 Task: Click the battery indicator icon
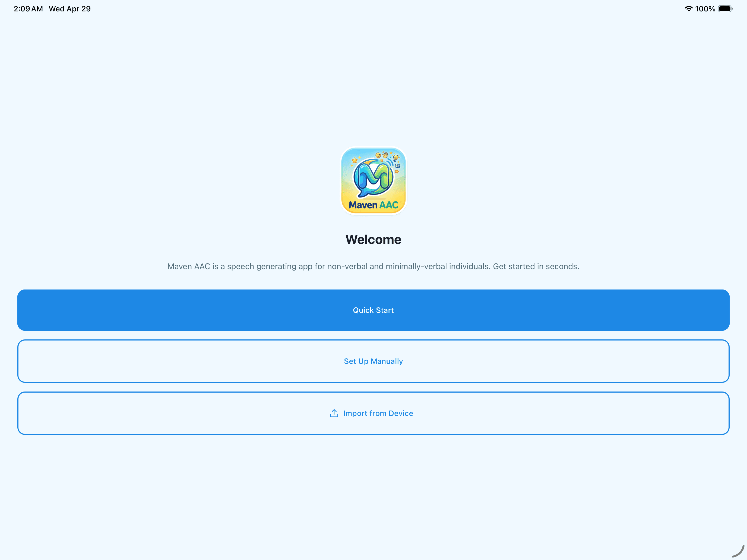click(725, 8)
